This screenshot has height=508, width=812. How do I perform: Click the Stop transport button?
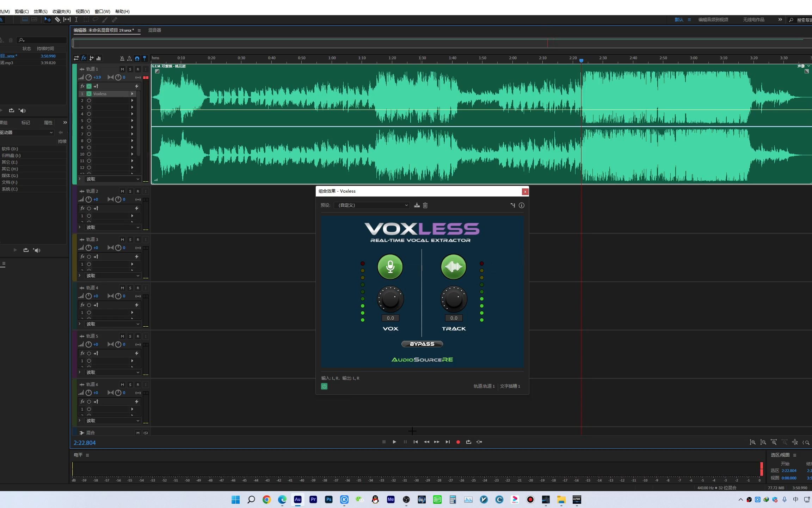click(x=384, y=442)
